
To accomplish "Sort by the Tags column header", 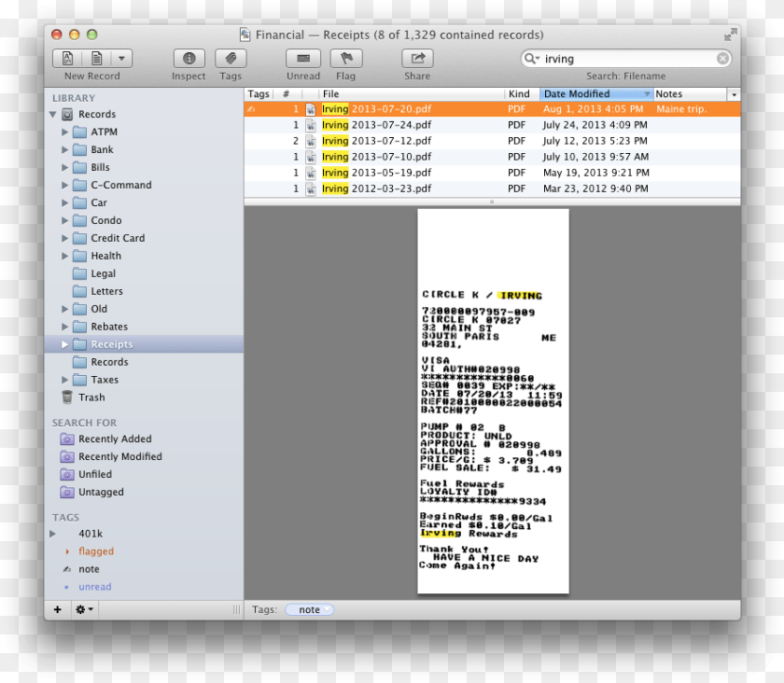I will 258,94.
